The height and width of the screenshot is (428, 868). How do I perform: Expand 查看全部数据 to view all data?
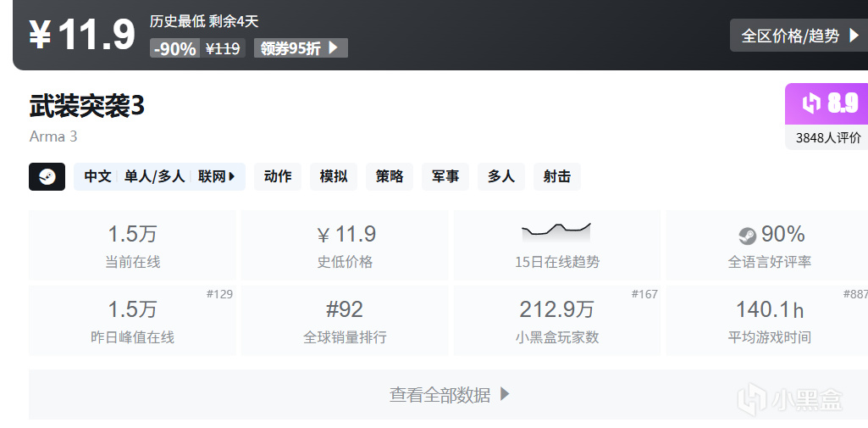tap(448, 395)
